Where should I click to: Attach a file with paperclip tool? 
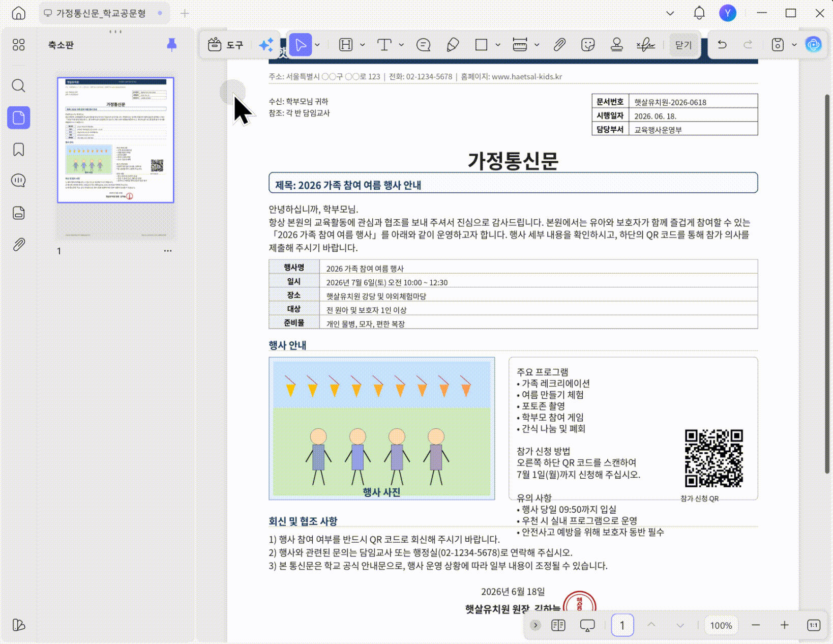pos(559,45)
